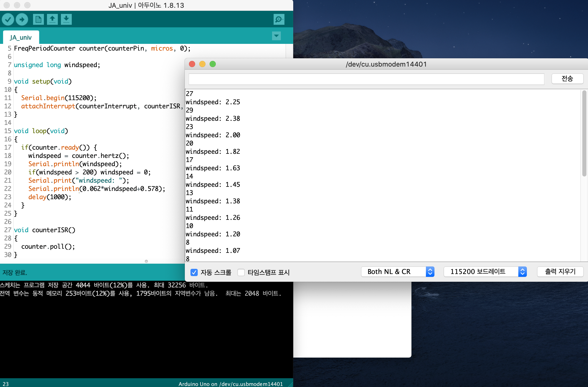Screen dimensions: 588x387
Task: Open the 115200 보드레이트 baud dropdown
Action: coord(485,272)
